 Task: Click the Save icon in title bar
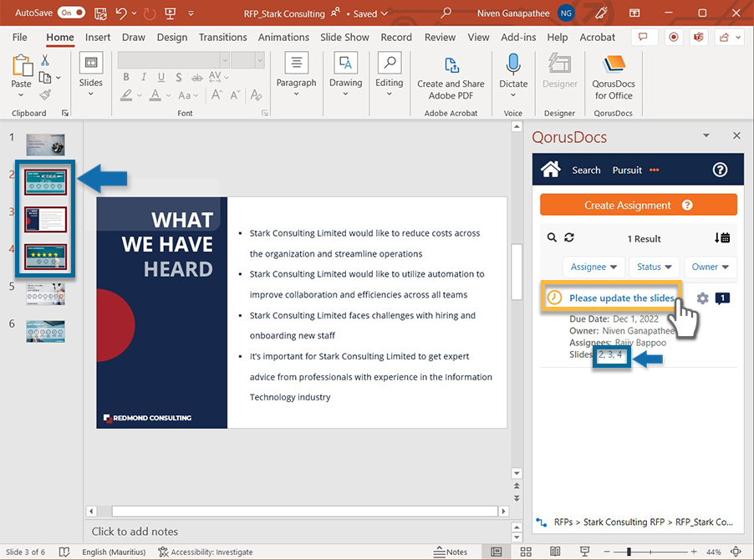coord(100,13)
